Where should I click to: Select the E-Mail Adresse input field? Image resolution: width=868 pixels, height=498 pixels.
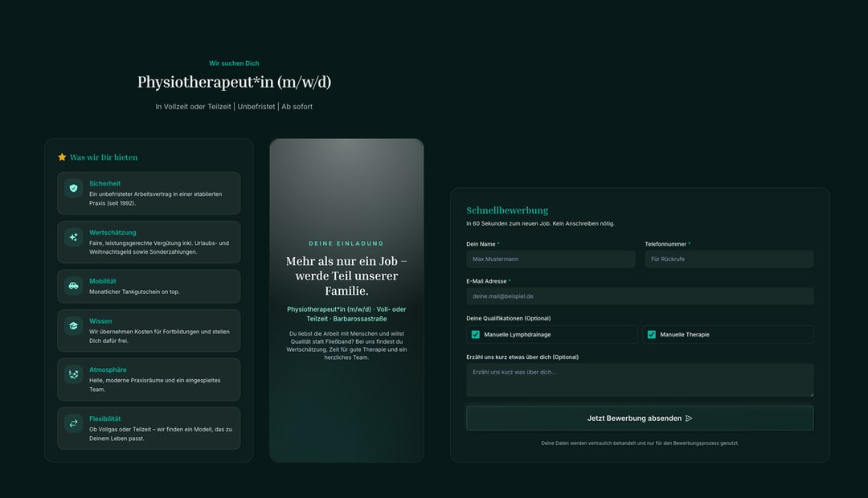[639, 296]
